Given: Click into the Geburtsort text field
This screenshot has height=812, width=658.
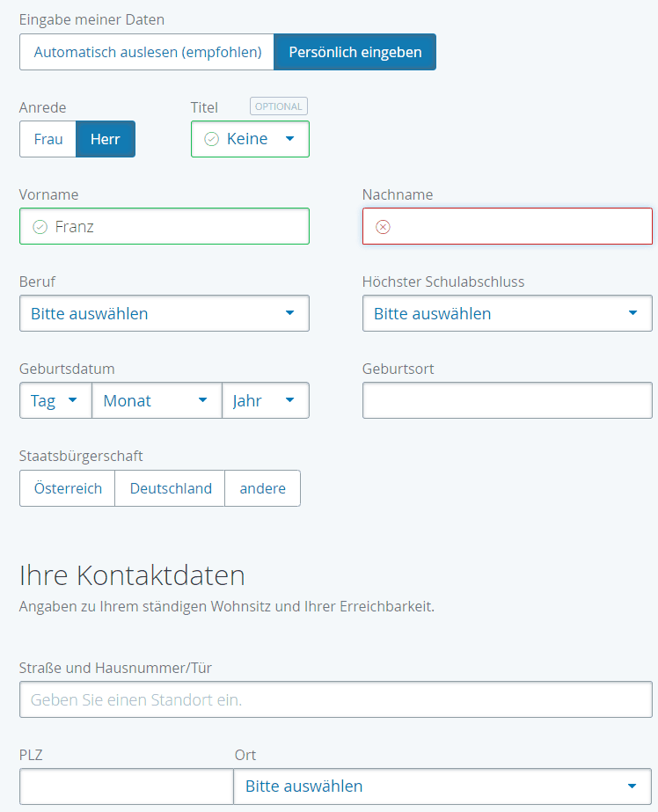Looking at the screenshot, I should click(508, 400).
